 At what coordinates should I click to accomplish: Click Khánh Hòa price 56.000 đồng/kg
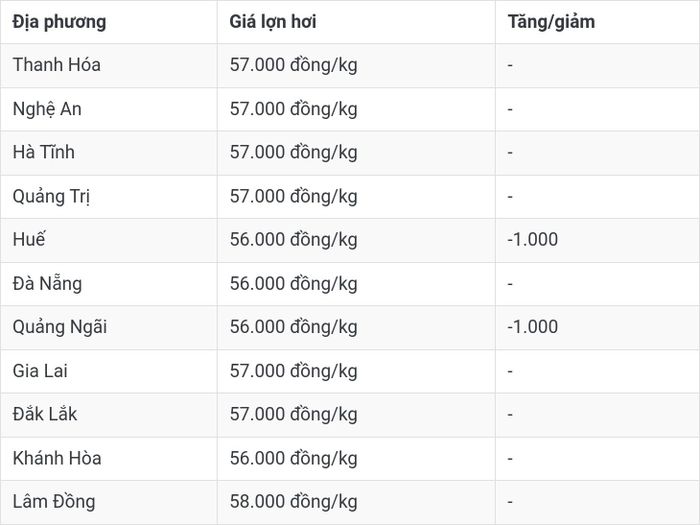[x=293, y=459]
